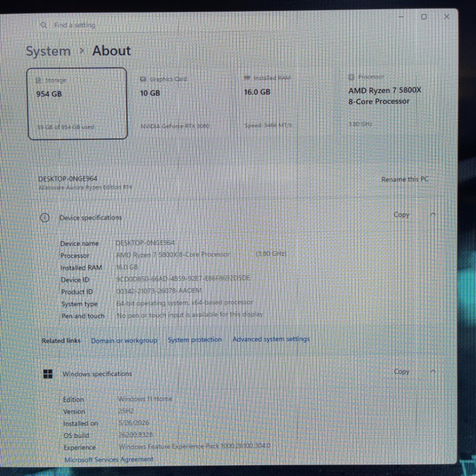Click the Storage drive icon
The width and height of the screenshot is (476, 476).
point(39,80)
